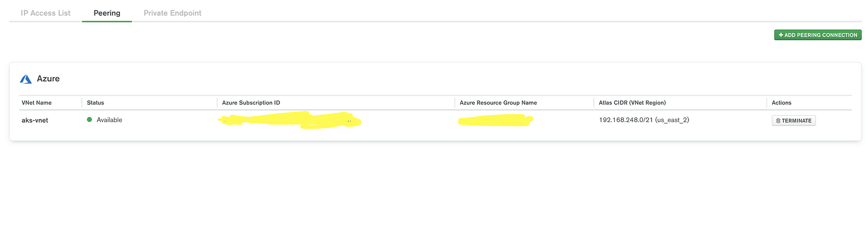The height and width of the screenshot is (231, 868).
Task: Click the Azure logo icon
Action: click(x=26, y=79)
